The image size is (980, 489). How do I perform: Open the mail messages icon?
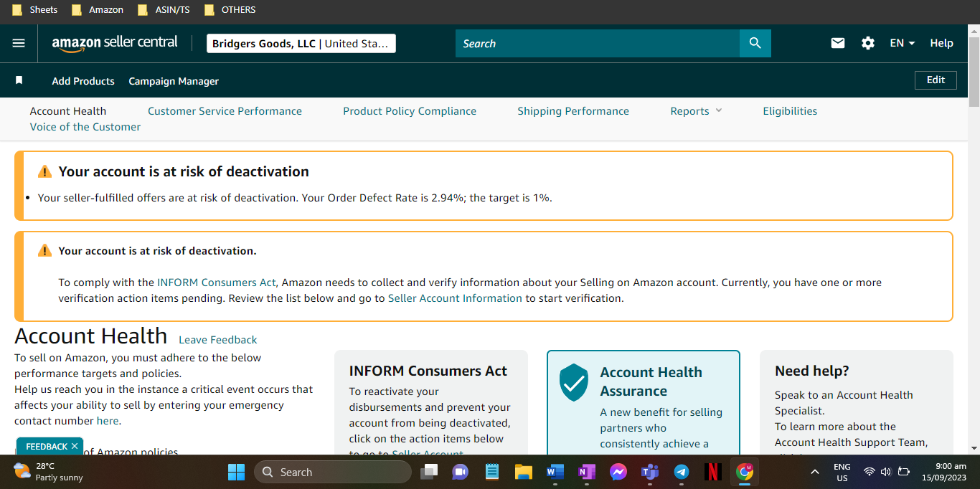838,43
